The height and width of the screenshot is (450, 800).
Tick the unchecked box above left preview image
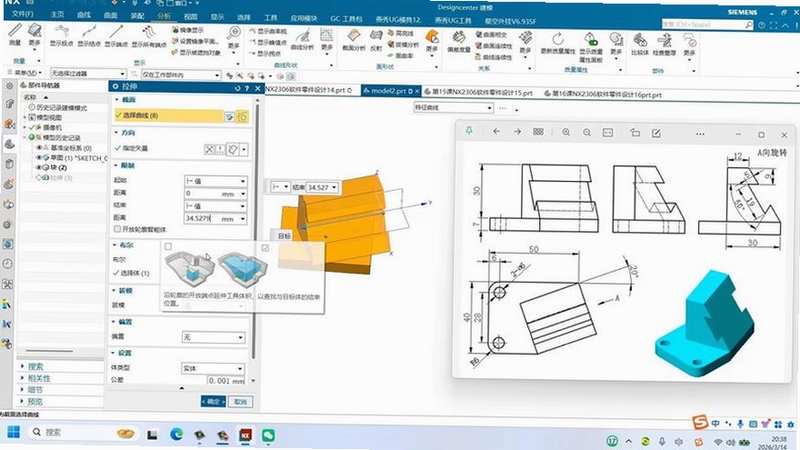tap(168, 246)
